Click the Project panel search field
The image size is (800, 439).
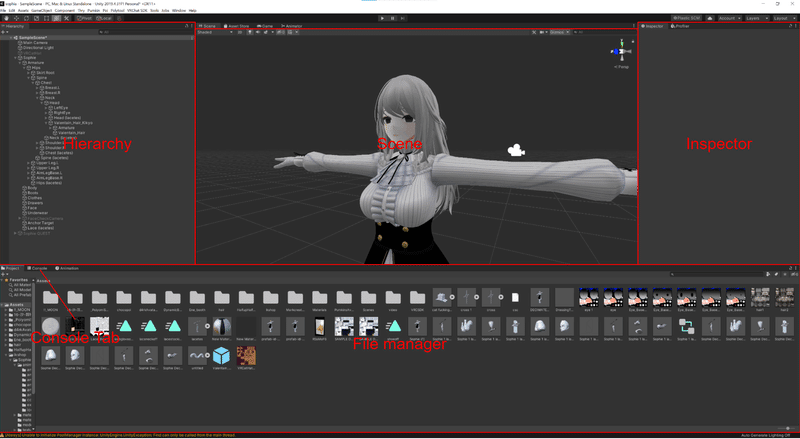pos(717,274)
